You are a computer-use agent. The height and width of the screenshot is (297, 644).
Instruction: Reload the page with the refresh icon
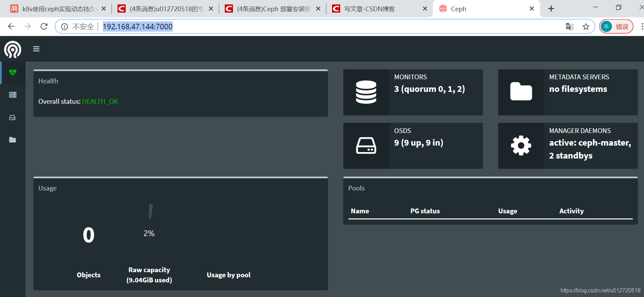pos(44,27)
